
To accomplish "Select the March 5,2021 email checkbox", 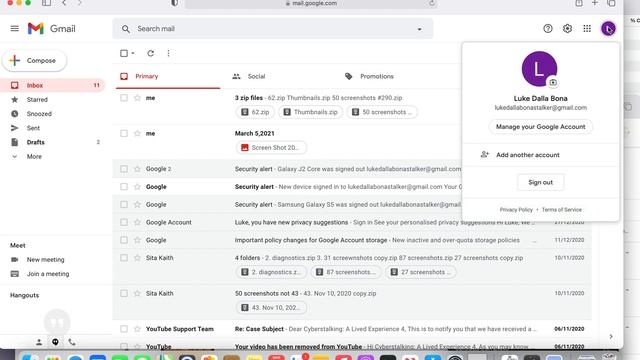I will pos(124,133).
